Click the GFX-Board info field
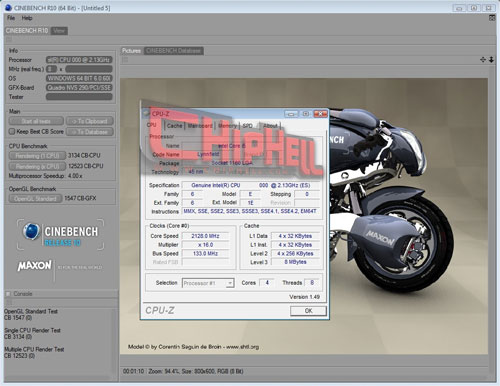This screenshot has width=500, height=386. (x=79, y=88)
